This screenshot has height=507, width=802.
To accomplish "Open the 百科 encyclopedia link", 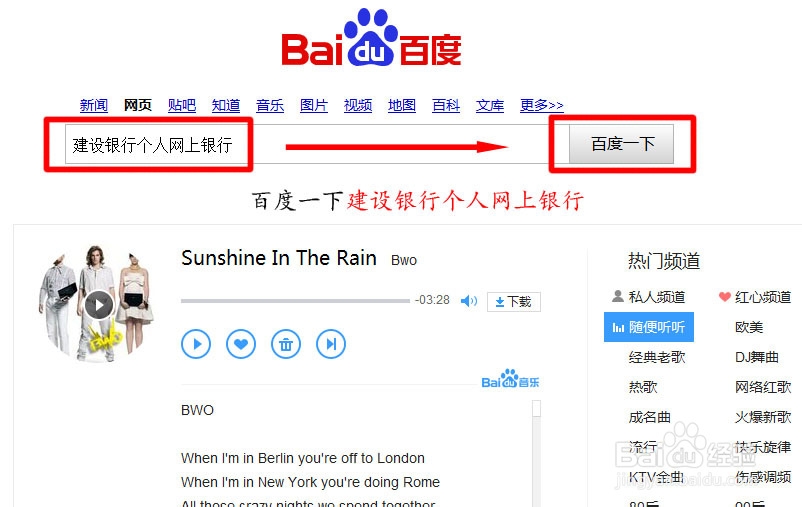I will pyautogui.click(x=445, y=105).
